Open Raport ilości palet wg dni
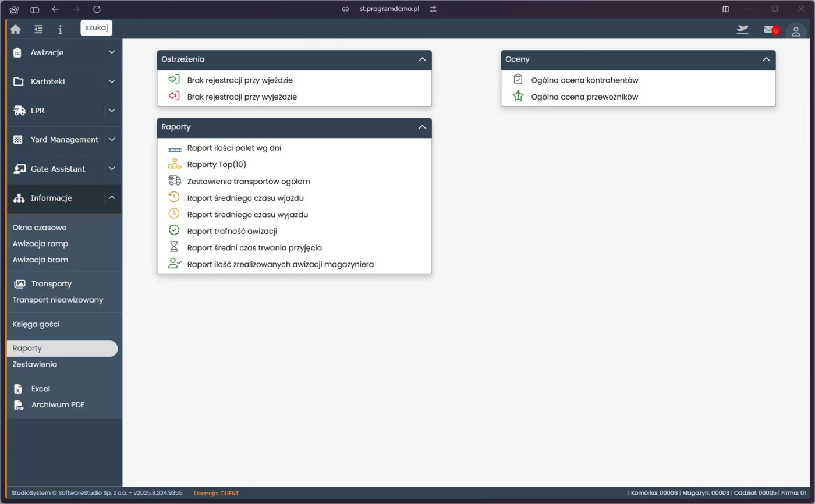The height and width of the screenshot is (504, 815). tap(235, 148)
